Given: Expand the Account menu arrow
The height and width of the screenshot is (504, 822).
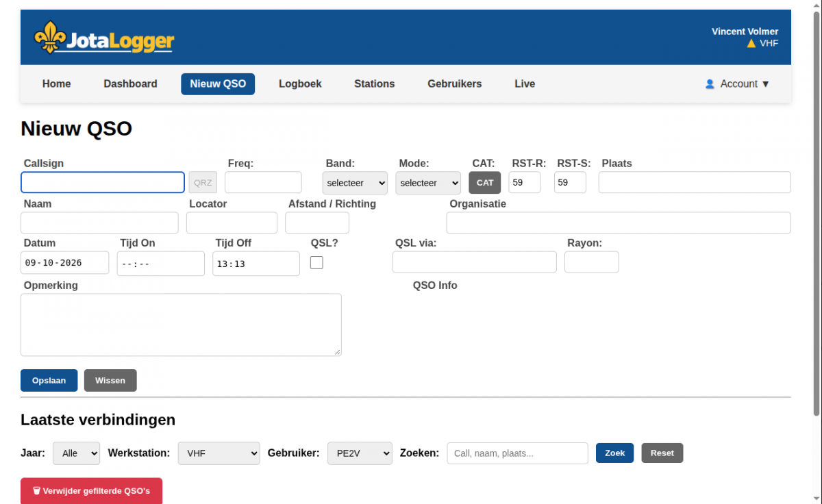Looking at the screenshot, I should tap(766, 84).
